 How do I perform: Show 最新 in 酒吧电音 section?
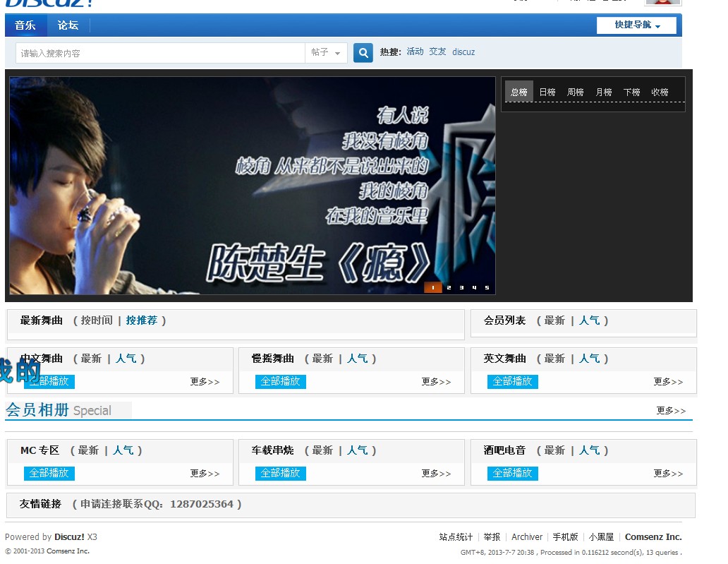click(554, 450)
